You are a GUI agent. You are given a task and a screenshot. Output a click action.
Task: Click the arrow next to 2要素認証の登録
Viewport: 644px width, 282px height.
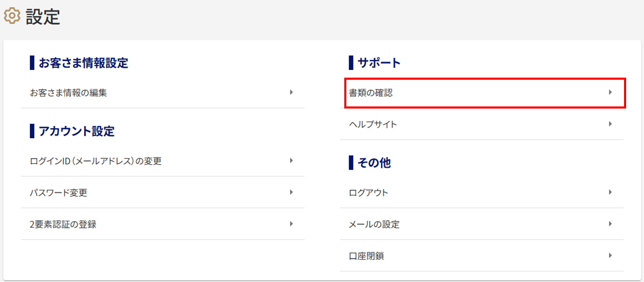click(x=291, y=224)
